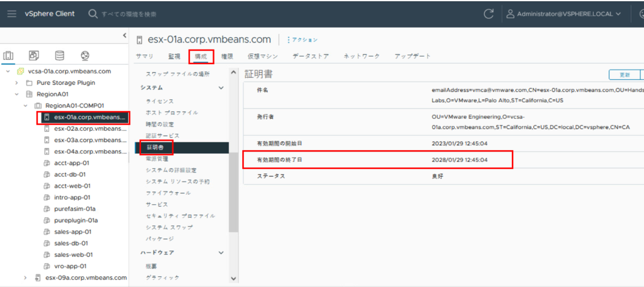Open the アップデート tab
Screen dimensions: 644x287
(x=413, y=57)
